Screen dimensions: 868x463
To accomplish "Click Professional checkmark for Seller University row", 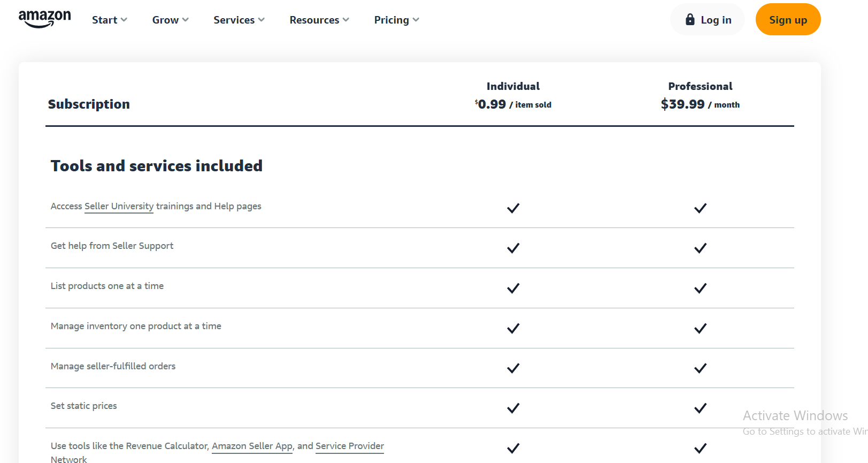I will [x=701, y=208].
